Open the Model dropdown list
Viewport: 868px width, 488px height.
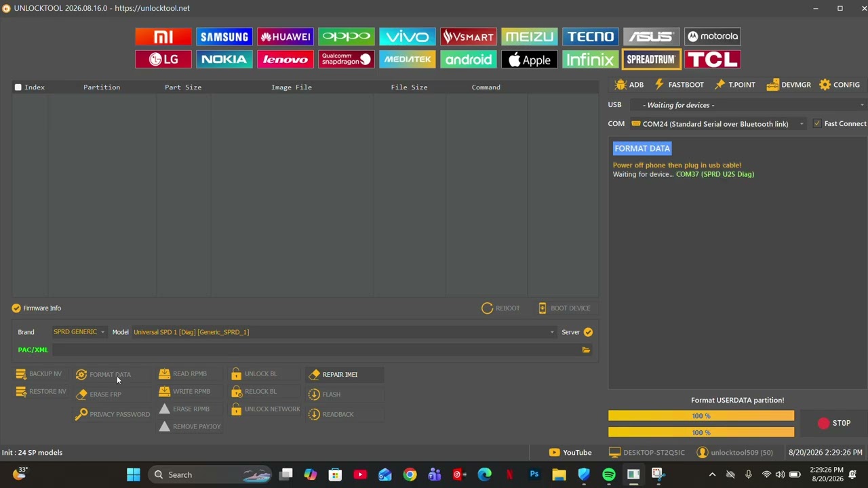click(x=343, y=332)
